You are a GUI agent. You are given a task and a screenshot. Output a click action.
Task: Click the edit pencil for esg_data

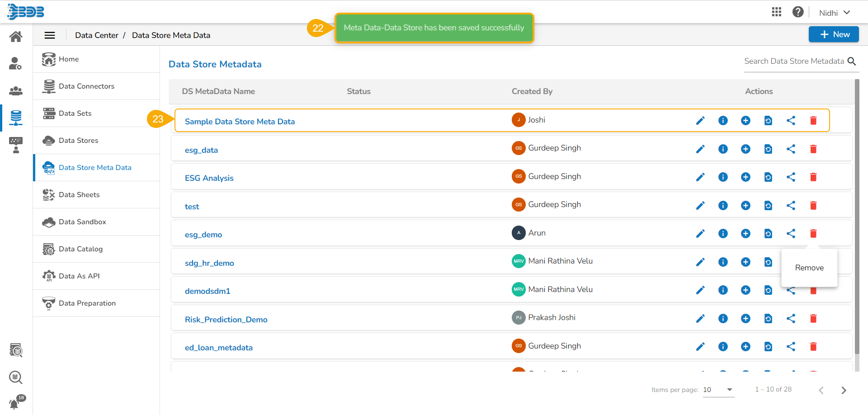(x=700, y=149)
